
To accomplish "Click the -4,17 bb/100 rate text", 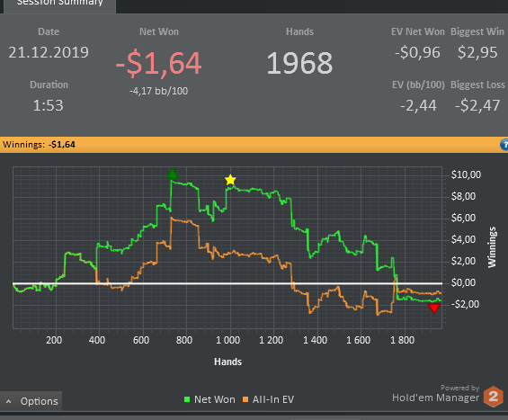I will click(159, 91).
